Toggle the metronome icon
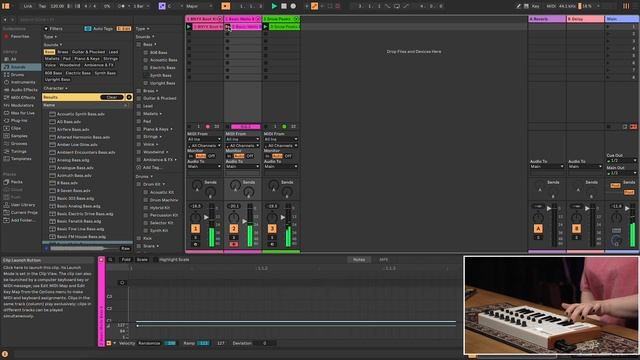Image resolution: width=640 pixels, height=360 pixels. coord(122,6)
